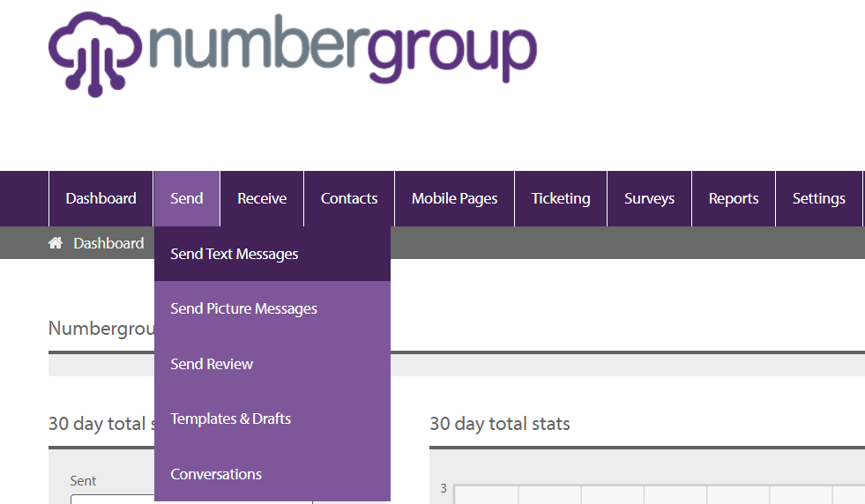
Task: Open the Contacts menu
Action: click(x=349, y=198)
